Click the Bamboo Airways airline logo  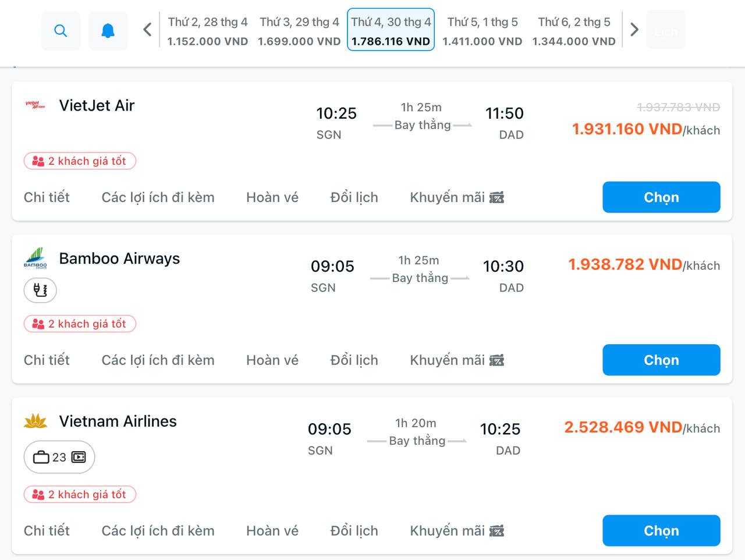point(37,258)
